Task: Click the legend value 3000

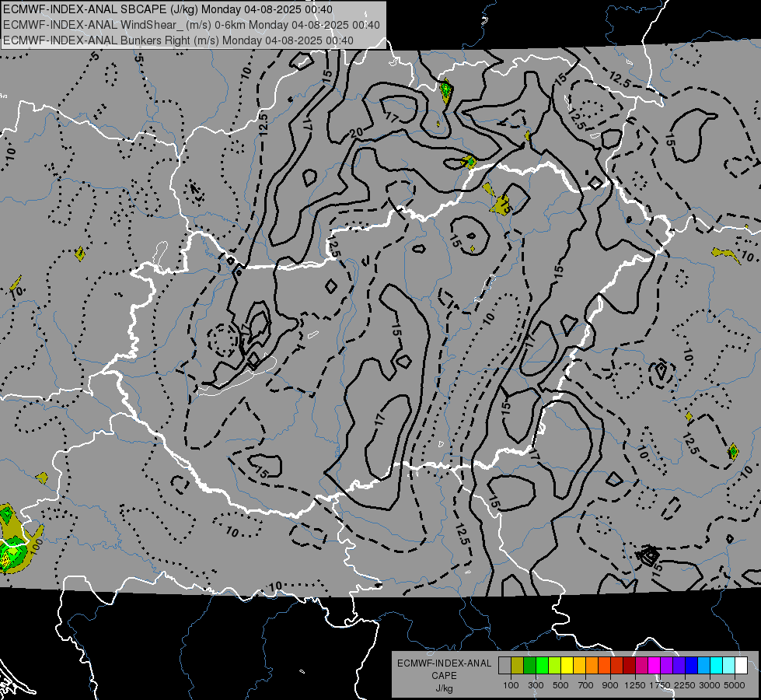Action: click(710, 685)
